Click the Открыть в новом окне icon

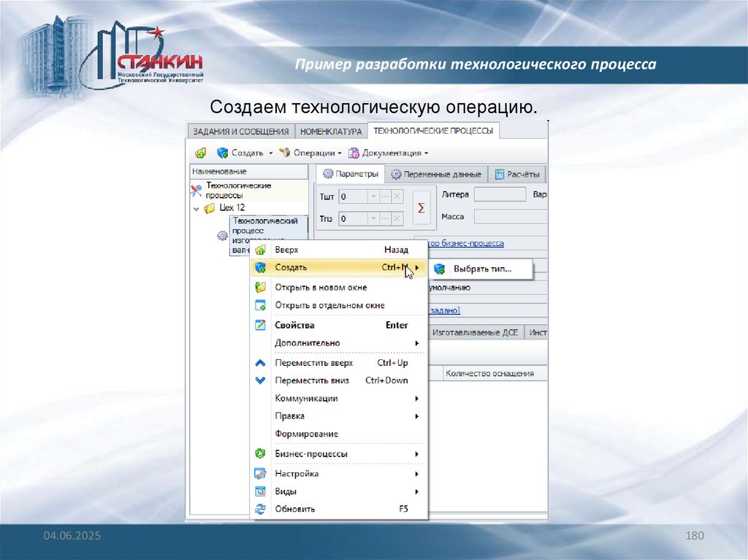[261, 287]
